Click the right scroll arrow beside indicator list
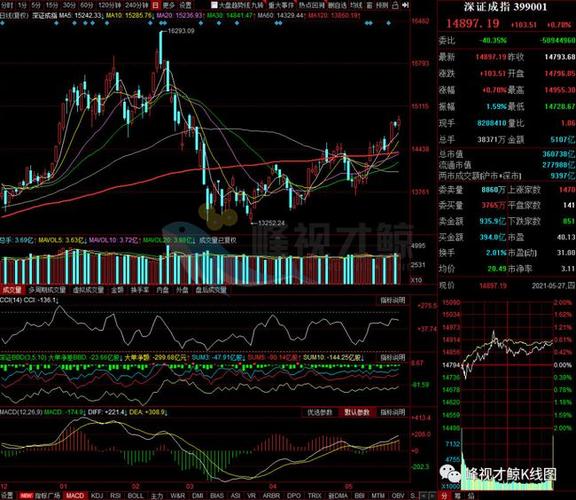 tap(431, 496)
